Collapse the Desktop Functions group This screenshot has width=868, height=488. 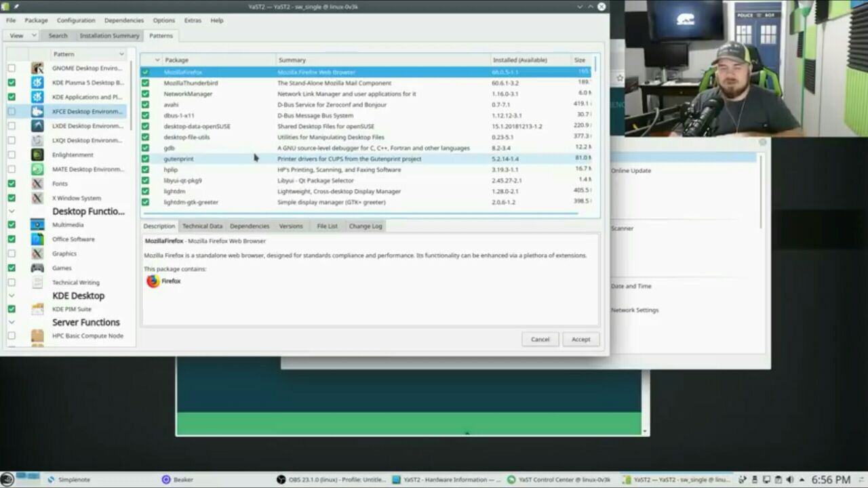pos(12,211)
